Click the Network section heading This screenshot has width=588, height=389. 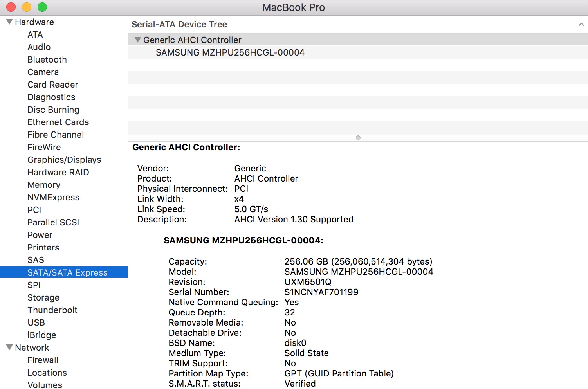click(32, 348)
